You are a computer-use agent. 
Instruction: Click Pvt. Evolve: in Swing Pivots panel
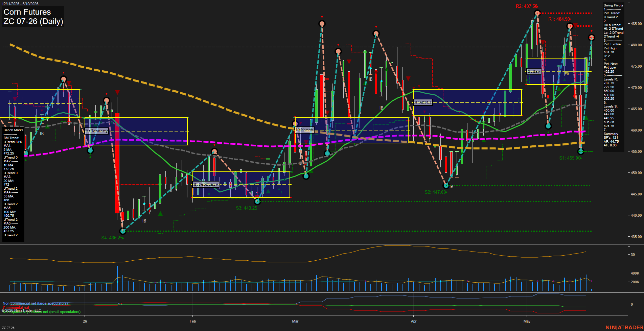613,44
